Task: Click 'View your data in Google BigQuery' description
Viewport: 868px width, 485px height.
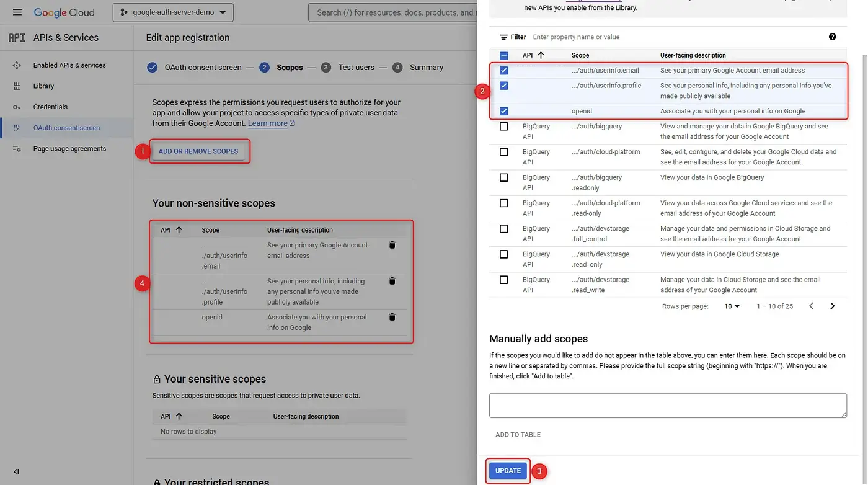Action: click(x=712, y=177)
